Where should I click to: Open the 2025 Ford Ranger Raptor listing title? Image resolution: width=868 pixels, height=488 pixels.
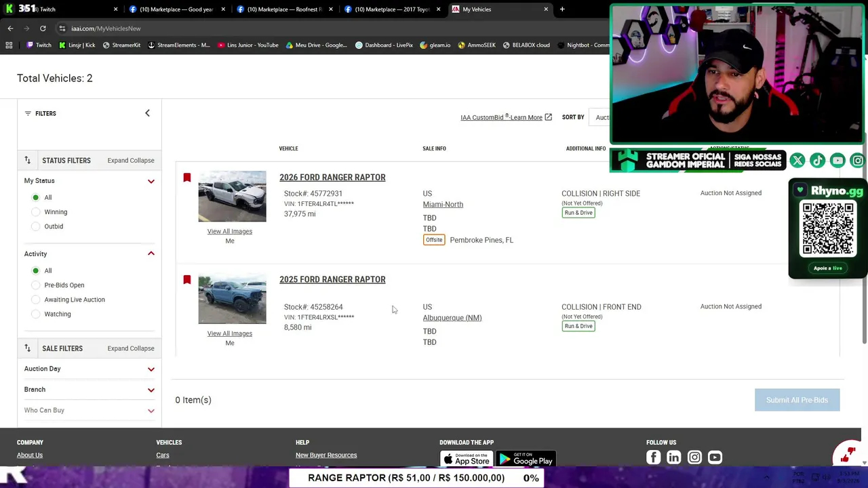[x=332, y=279]
